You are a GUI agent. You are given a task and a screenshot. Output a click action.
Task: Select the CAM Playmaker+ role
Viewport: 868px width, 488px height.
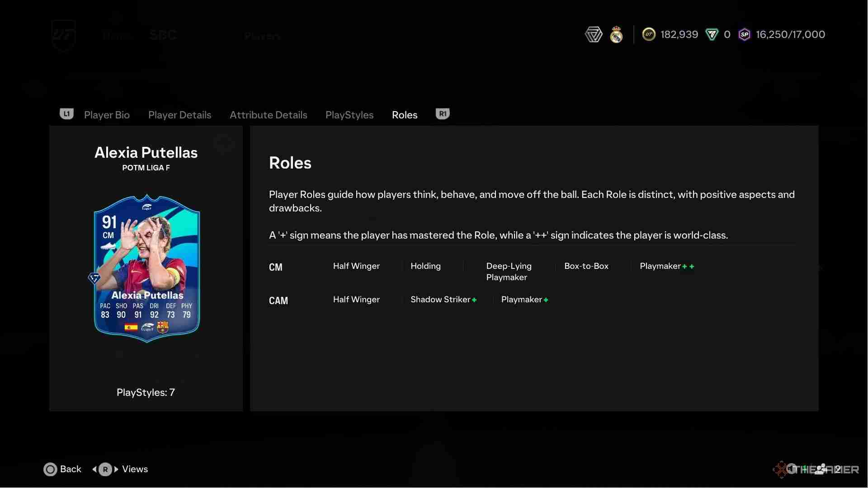[524, 300]
